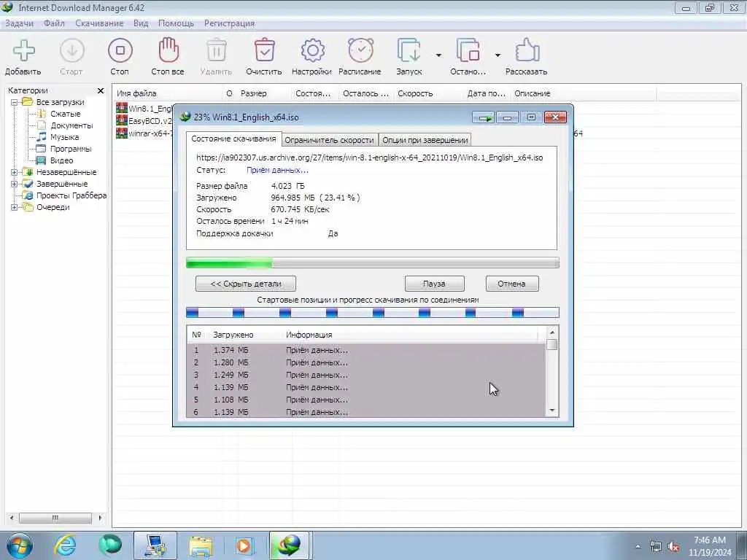Select the winrar-x64 file row

pyautogui.click(x=144, y=133)
